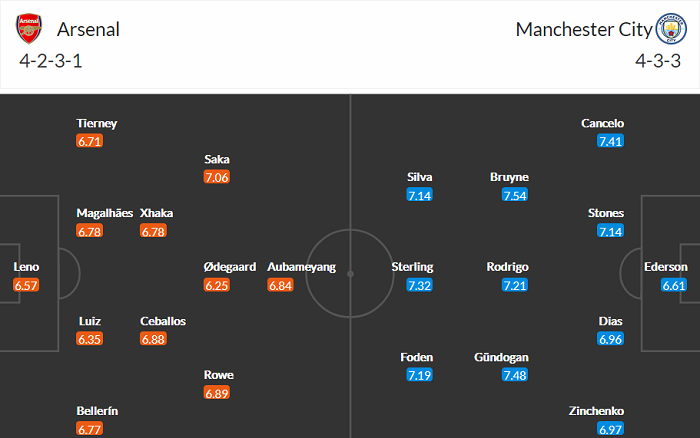Click Cancelo's 7.41 rating badge
The image size is (700, 438).
pyautogui.click(x=610, y=141)
